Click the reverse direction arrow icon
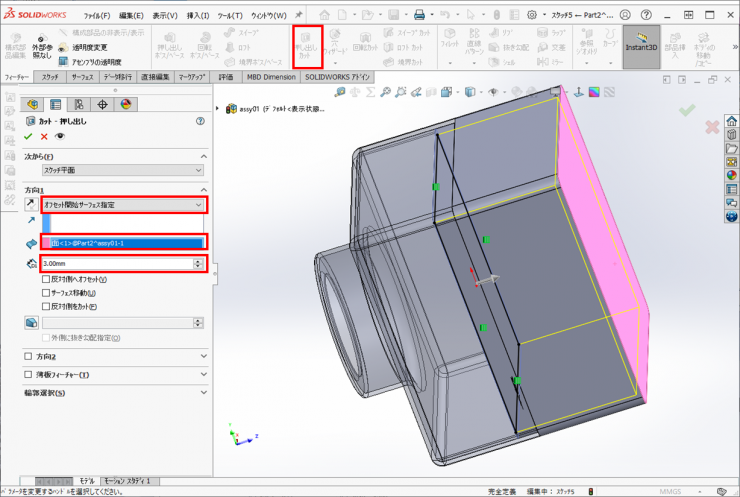 click(x=32, y=205)
